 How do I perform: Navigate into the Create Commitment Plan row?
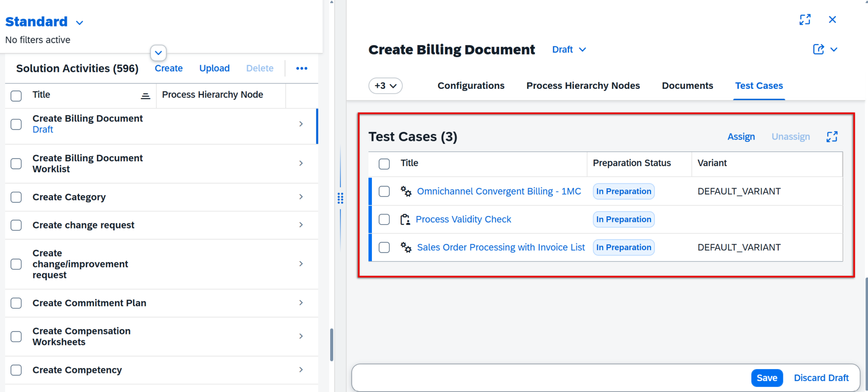click(301, 303)
